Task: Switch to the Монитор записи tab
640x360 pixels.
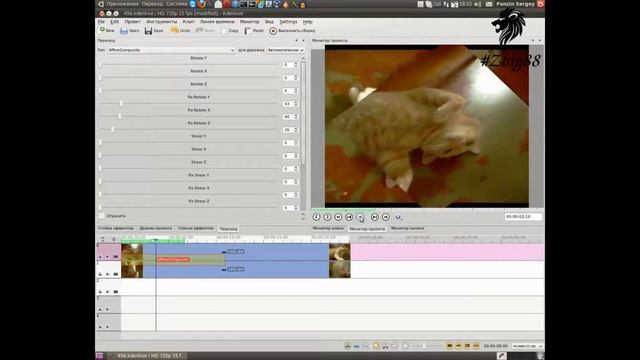Action: tap(407, 228)
